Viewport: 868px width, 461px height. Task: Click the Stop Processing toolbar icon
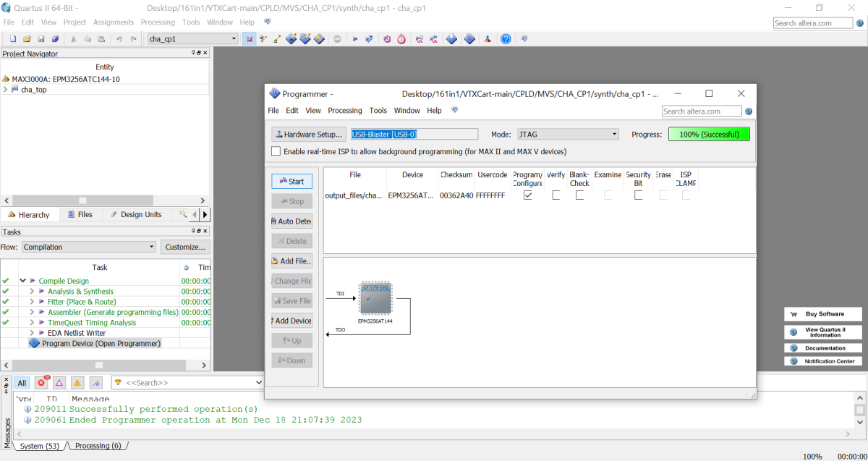pyautogui.click(x=337, y=39)
